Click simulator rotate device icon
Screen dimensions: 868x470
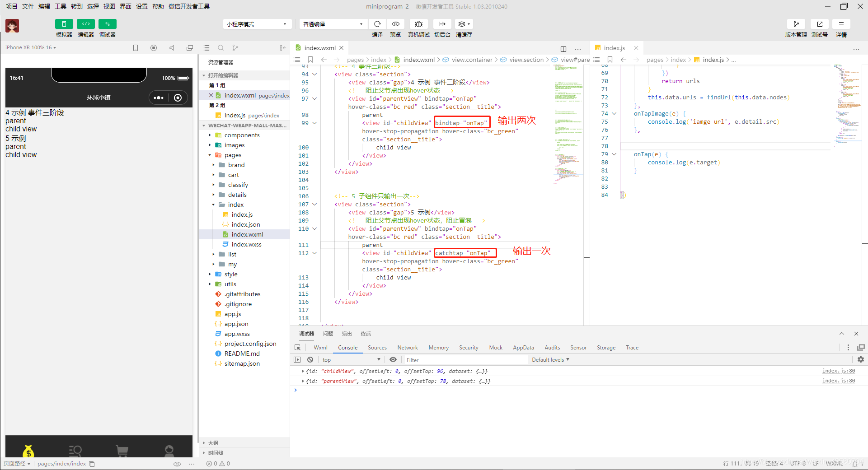[x=136, y=48]
